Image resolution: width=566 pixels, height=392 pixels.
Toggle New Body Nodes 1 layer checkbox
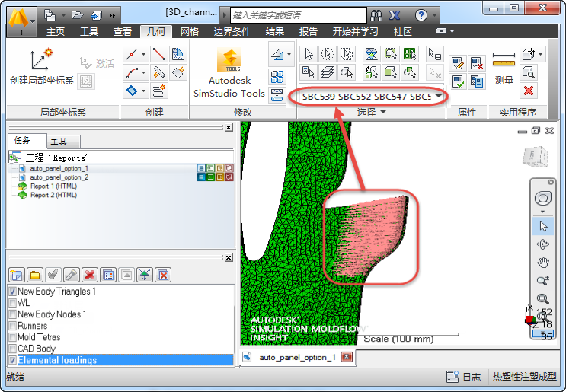tap(13, 314)
